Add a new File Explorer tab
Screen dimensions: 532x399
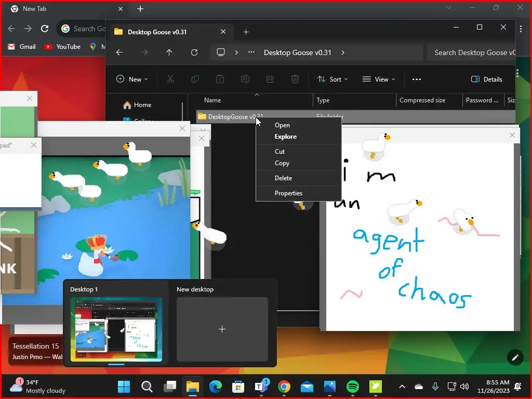(246, 32)
